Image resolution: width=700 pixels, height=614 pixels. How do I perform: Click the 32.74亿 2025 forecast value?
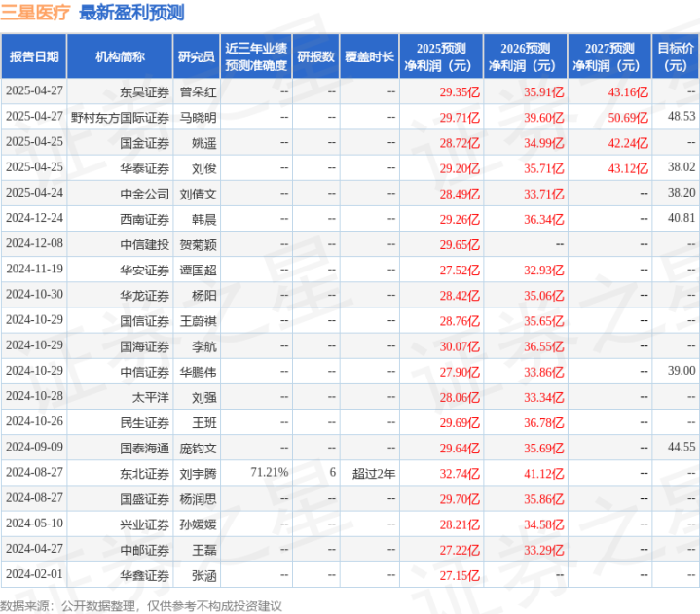pos(460,474)
